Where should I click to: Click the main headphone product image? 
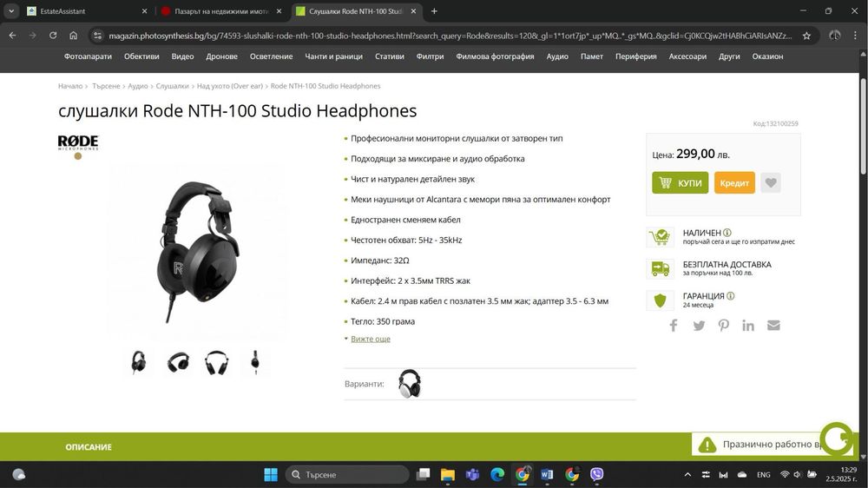pyautogui.click(x=198, y=252)
